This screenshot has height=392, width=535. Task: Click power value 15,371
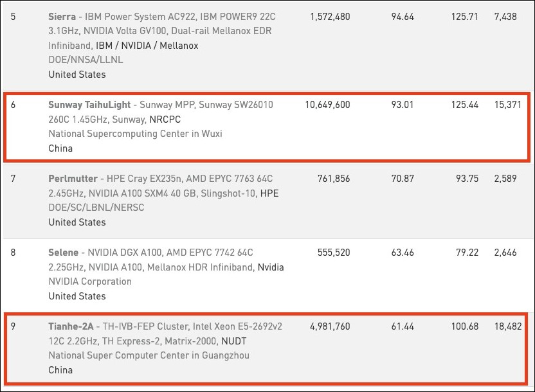[508, 105]
